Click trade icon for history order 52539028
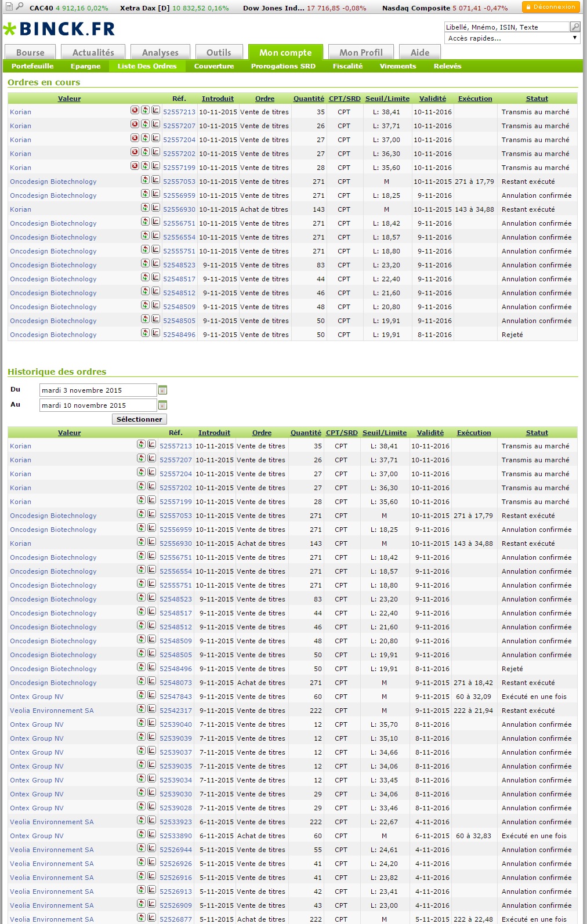The height and width of the screenshot is (924, 587). (x=141, y=806)
